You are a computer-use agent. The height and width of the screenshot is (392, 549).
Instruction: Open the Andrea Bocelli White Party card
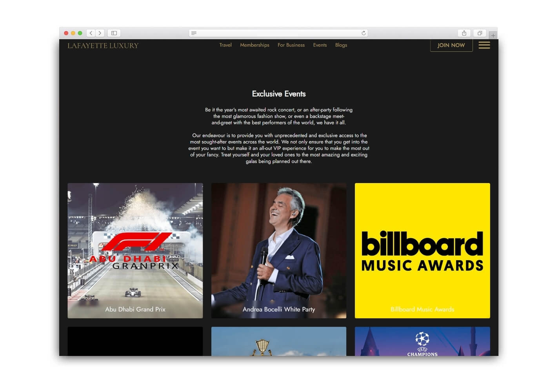[279, 250]
